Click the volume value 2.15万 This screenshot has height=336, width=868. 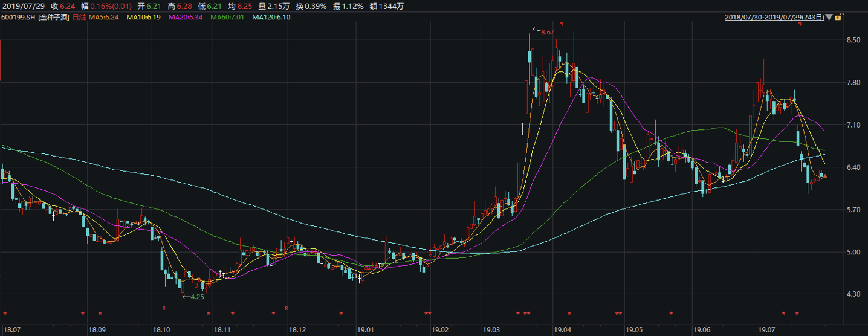tap(279, 7)
